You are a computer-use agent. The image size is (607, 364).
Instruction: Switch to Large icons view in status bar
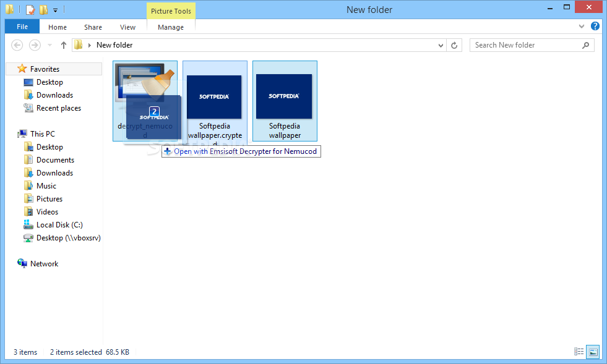[x=593, y=352]
